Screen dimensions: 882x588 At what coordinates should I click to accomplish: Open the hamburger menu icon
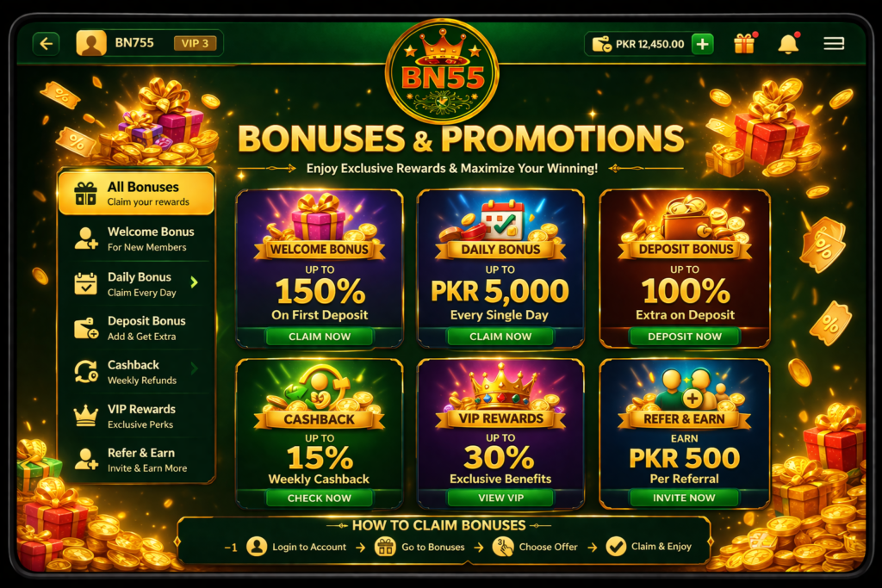tap(834, 43)
